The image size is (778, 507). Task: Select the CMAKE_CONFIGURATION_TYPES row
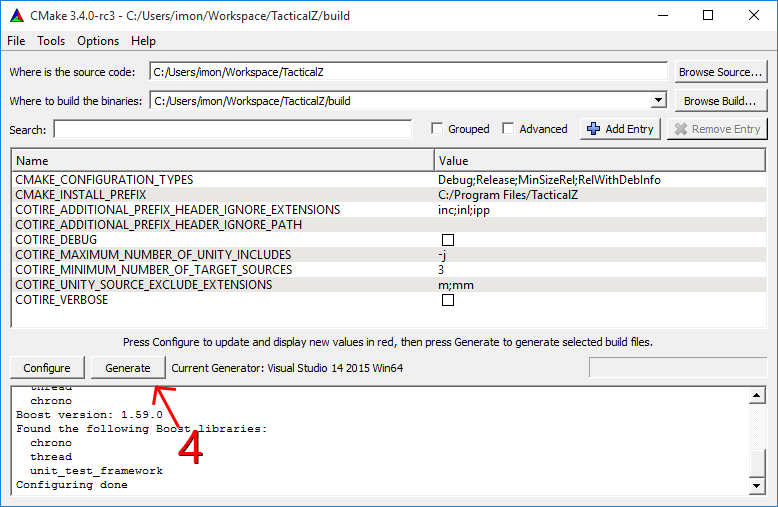pyautogui.click(x=389, y=180)
